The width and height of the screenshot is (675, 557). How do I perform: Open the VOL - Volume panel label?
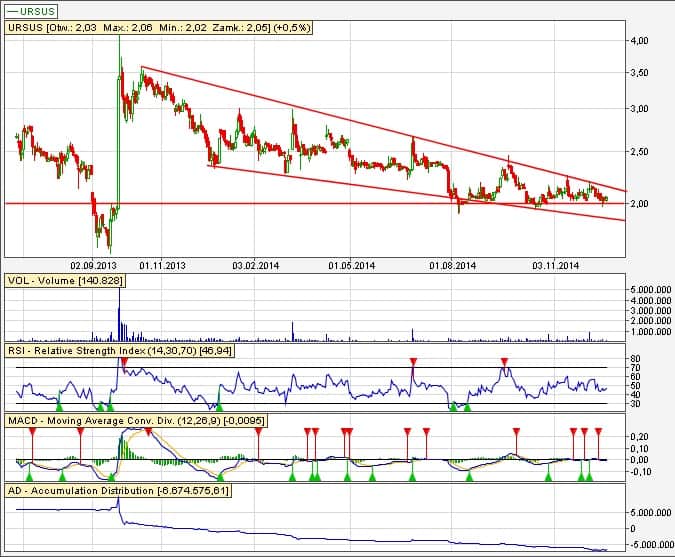coord(64,282)
